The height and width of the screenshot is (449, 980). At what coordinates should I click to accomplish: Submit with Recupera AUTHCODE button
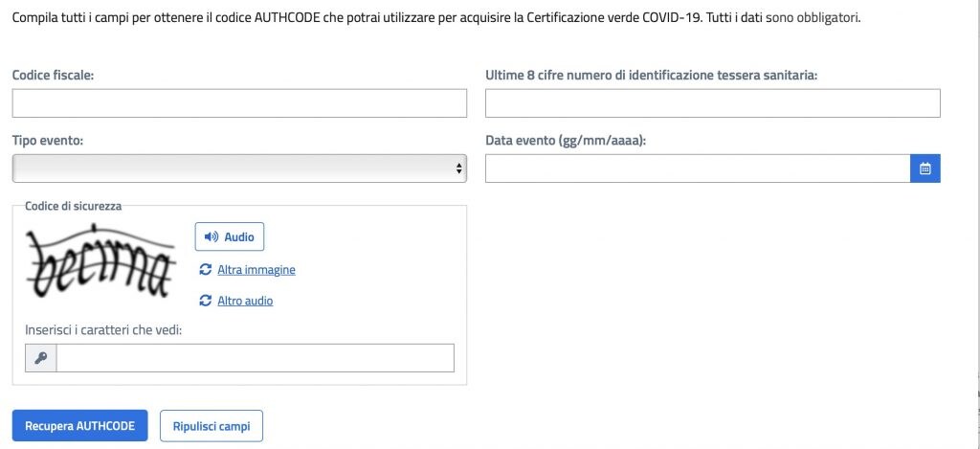coord(80,426)
